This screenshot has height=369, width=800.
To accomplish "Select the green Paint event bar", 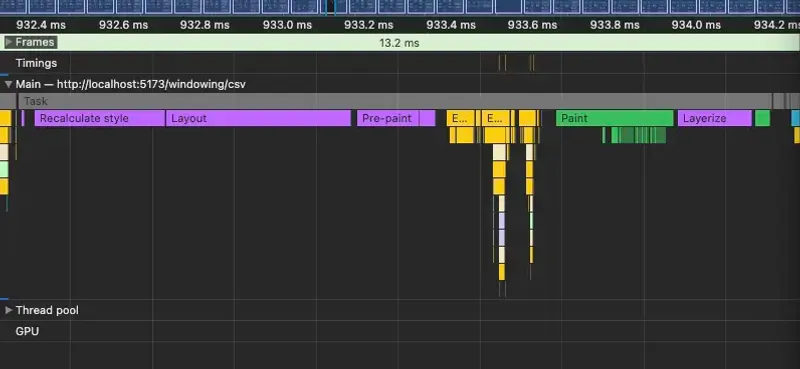I will [614, 118].
